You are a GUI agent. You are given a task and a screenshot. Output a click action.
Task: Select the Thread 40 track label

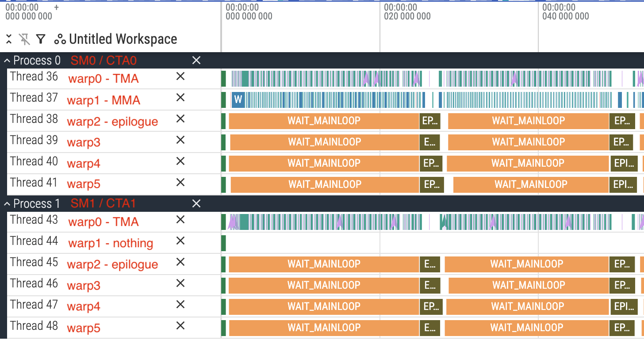[x=34, y=161]
